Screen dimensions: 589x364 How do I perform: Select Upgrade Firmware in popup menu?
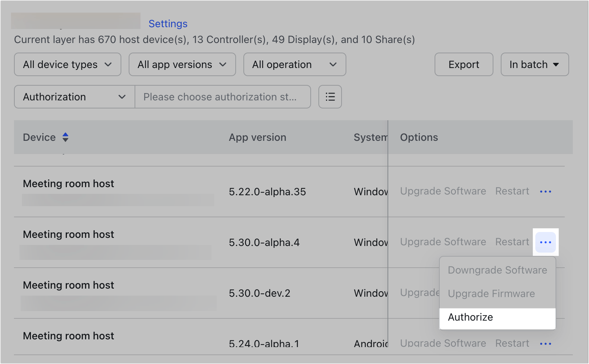tap(491, 294)
